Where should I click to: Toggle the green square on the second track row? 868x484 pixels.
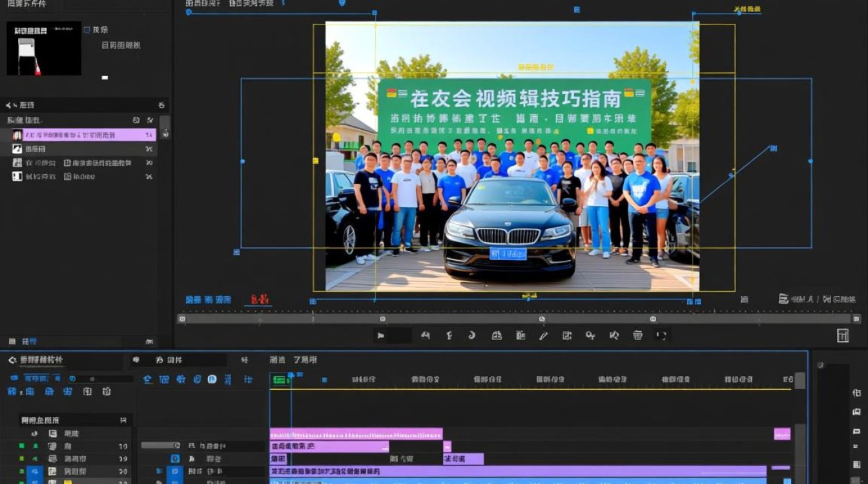(21, 446)
